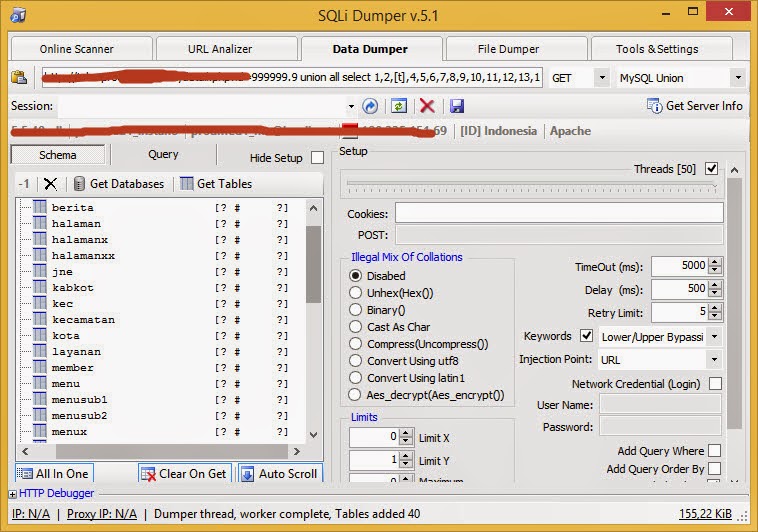This screenshot has width=758, height=532.
Task: Open the Injection Point URL dropdown
Action: (x=714, y=359)
